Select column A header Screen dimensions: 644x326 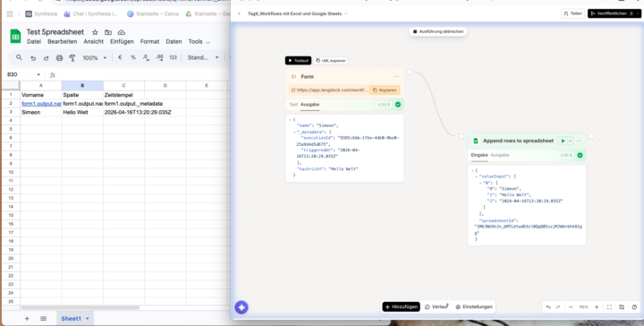pyautogui.click(x=41, y=85)
